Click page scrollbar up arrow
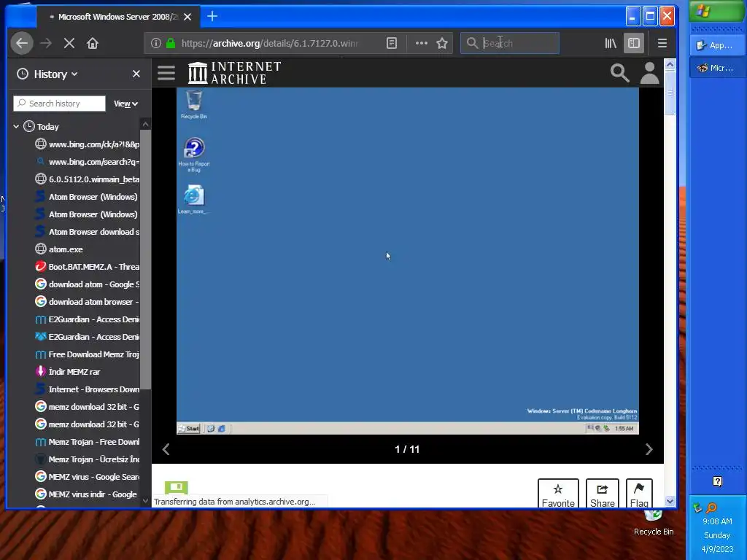 670,64
